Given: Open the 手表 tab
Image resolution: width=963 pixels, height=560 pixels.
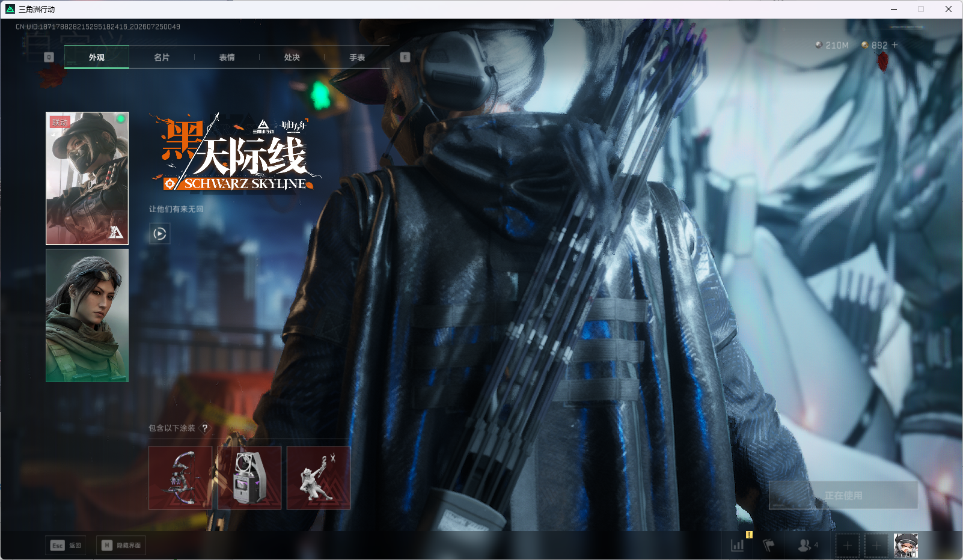Looking at the screenshot, I should tap(357, 57).
